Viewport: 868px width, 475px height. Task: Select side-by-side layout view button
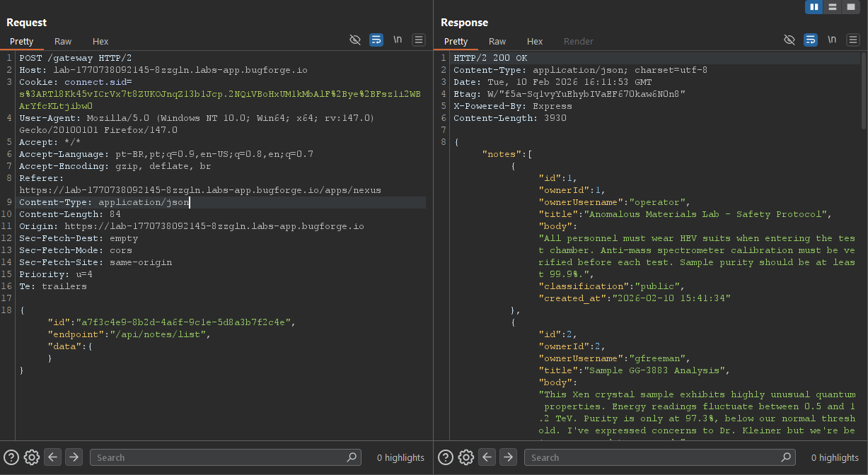pos(814,7)
